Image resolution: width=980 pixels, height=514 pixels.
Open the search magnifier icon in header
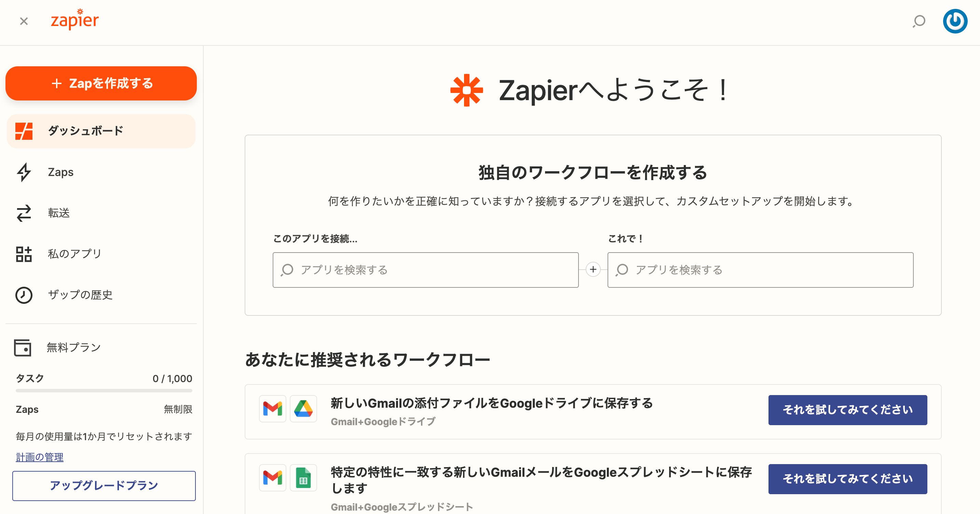(x=919, y=21)
